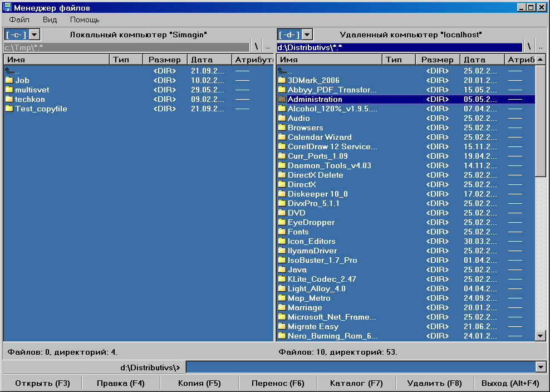Click the Daemon_Tools_v4.03 folder icon
The image size is (550, 392).
click(282, 165)
